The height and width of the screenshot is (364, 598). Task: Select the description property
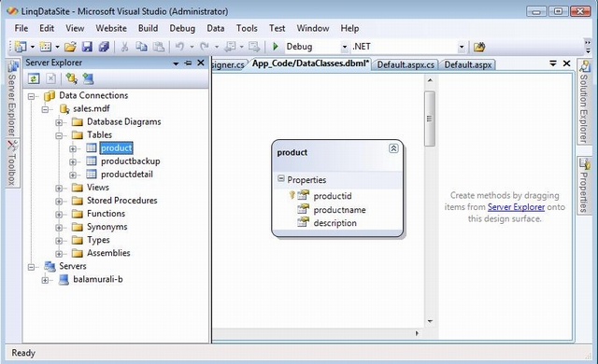click(x=335, y=223)
